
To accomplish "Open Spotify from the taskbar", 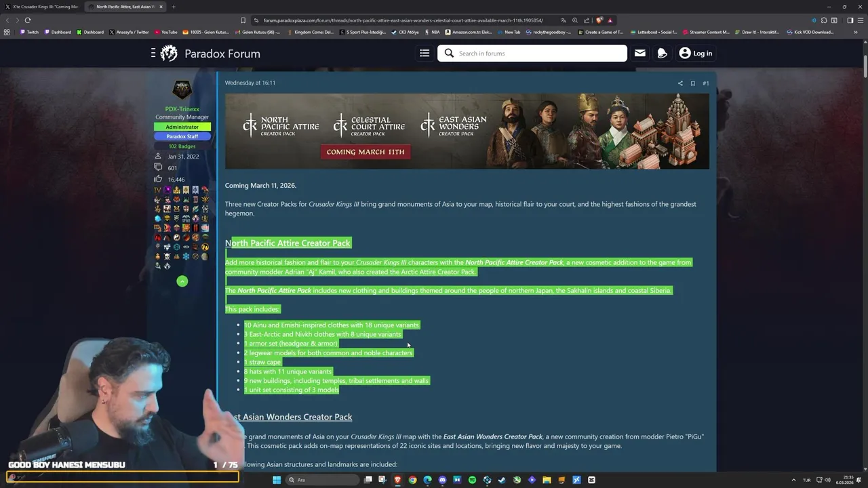I will click(472, 480).
